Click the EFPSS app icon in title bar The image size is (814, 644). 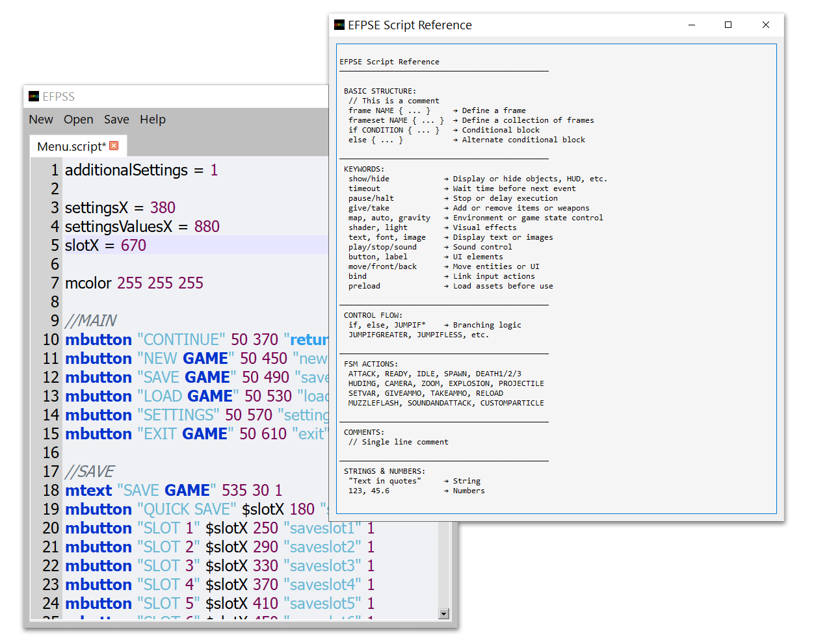34,97
